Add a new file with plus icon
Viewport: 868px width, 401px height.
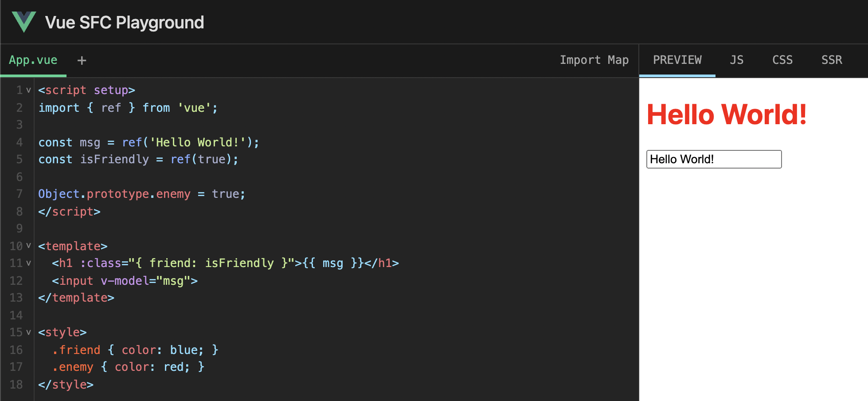[82, 60]
